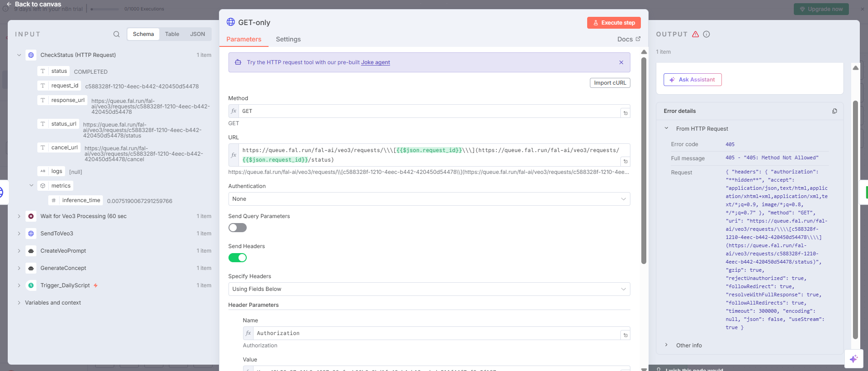
Task: Collapse the From HTTP Request error section
Action: [666, 128]
